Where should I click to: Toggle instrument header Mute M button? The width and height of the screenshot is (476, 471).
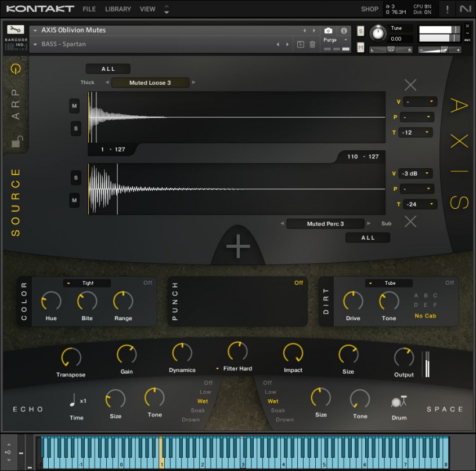(360, 48)
